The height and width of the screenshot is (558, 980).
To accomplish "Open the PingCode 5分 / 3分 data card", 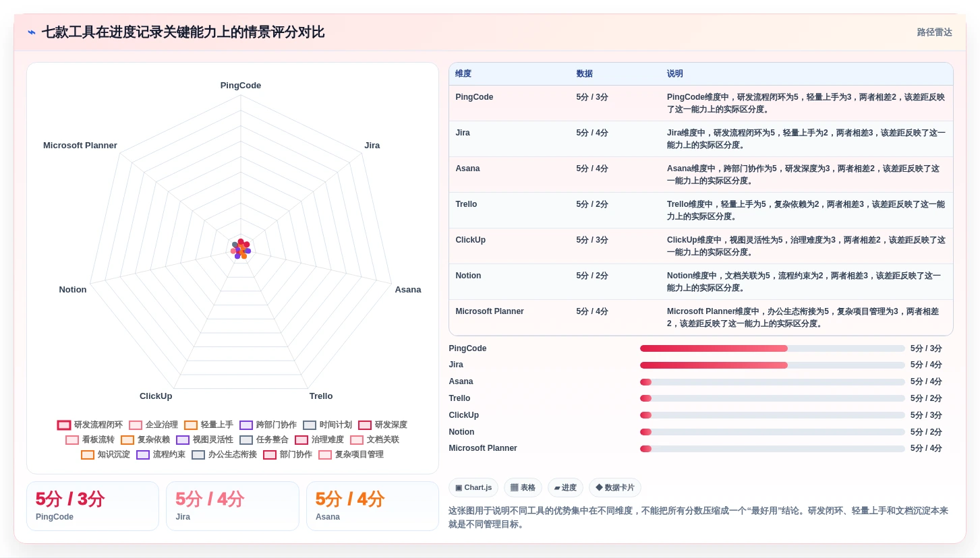I will click(92, 506).
